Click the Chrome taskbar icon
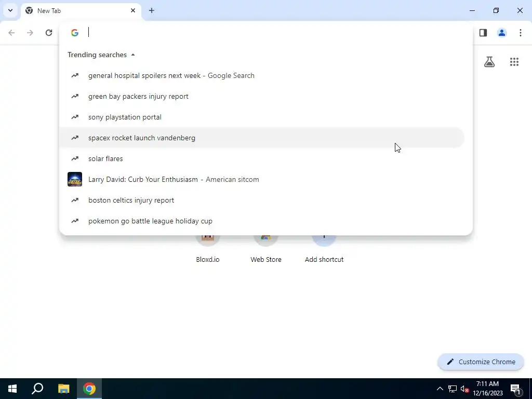Screen dimensions: 532x399 [x=89, y=389]
